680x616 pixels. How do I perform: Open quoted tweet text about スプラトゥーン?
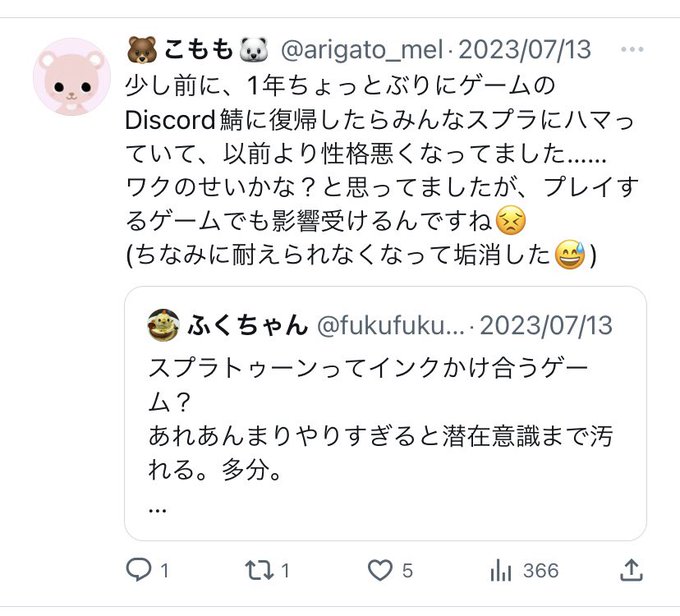click(380, 419)
